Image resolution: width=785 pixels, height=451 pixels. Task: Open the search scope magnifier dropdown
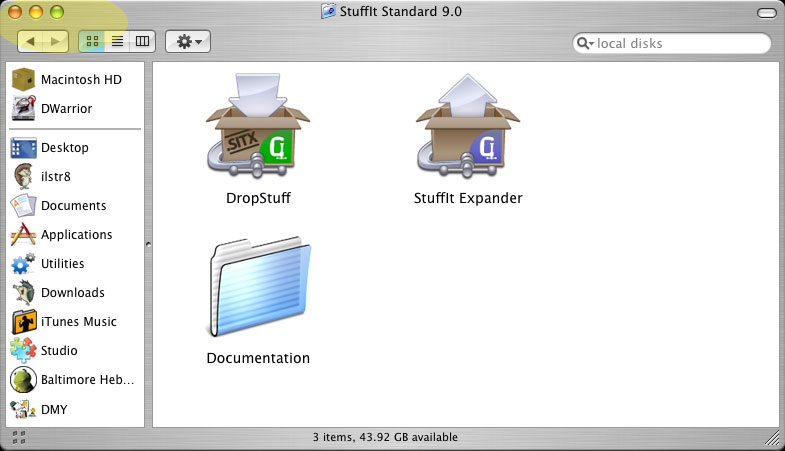(585, 44)
